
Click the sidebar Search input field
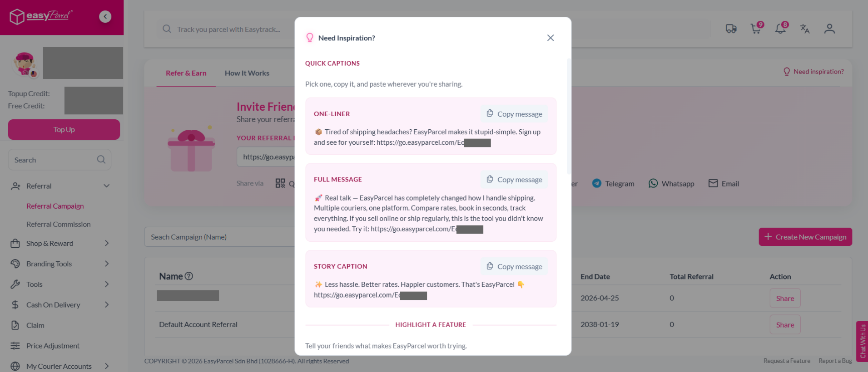[60, 160]
